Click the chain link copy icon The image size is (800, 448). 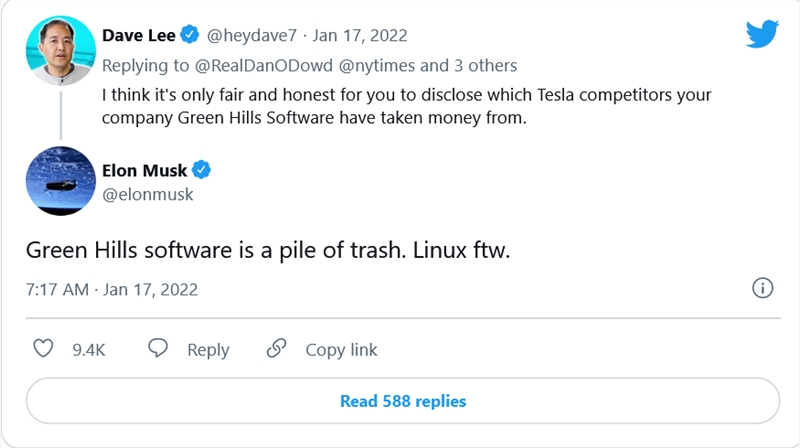click(x=277, y=349)
